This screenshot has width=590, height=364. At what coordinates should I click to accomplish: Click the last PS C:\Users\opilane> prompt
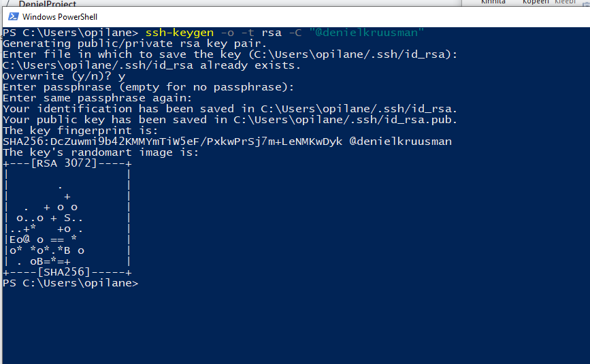[x=69, y=283]
